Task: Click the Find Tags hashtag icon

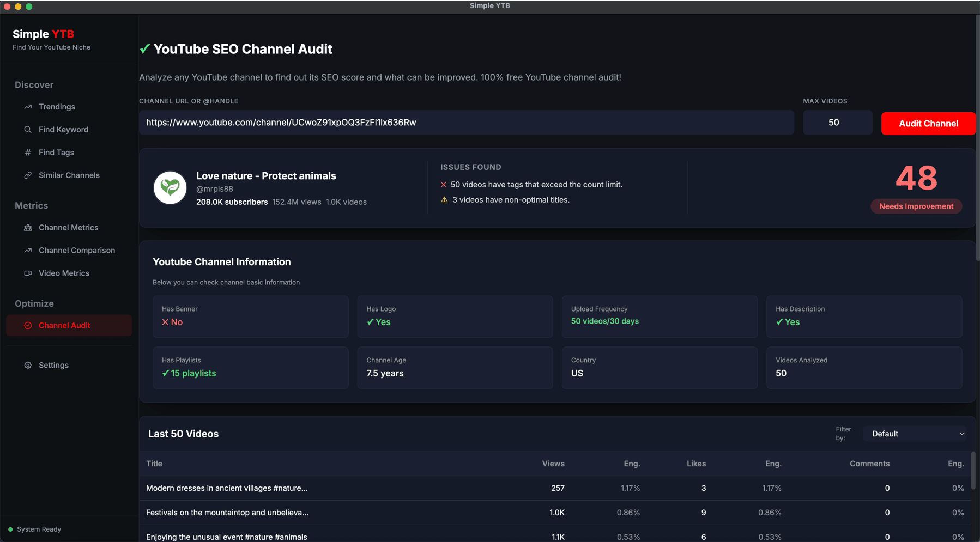Action: pyautogui.click(x=27, y=152)
